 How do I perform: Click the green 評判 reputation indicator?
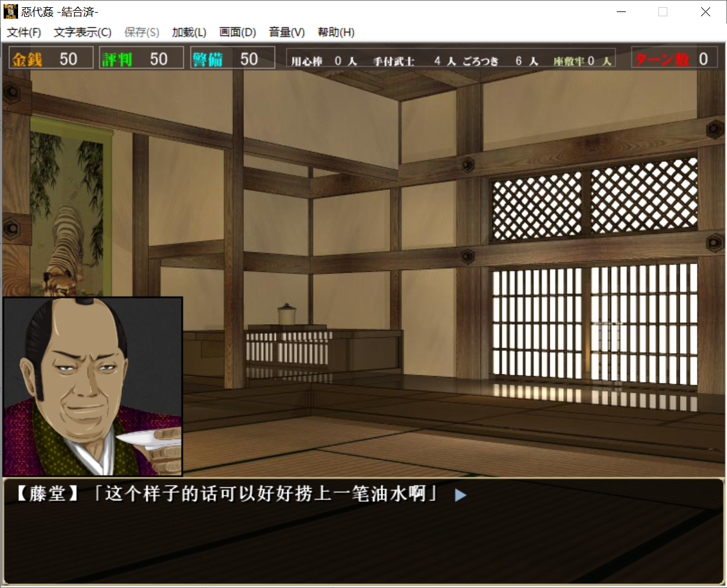[x=141, y=58]
